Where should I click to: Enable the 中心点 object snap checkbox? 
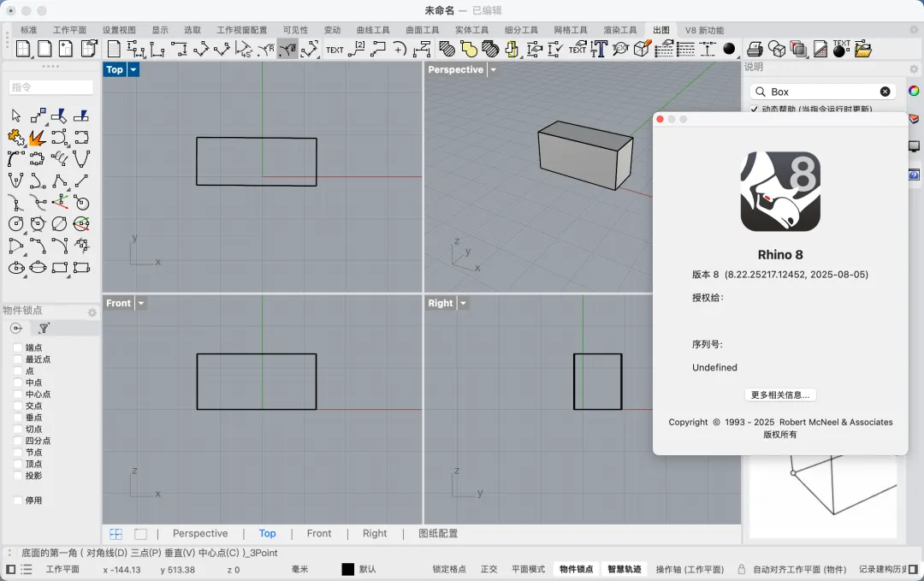pyautogui.click(x=18, y=394)
